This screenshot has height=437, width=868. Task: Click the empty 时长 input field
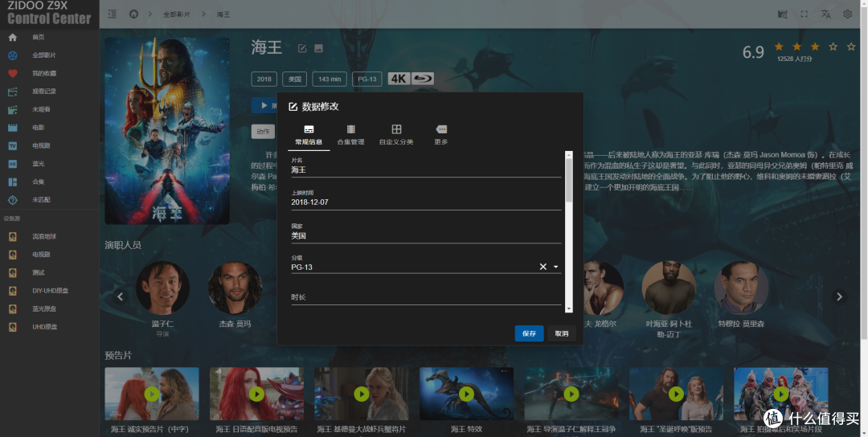pos(426,297)
